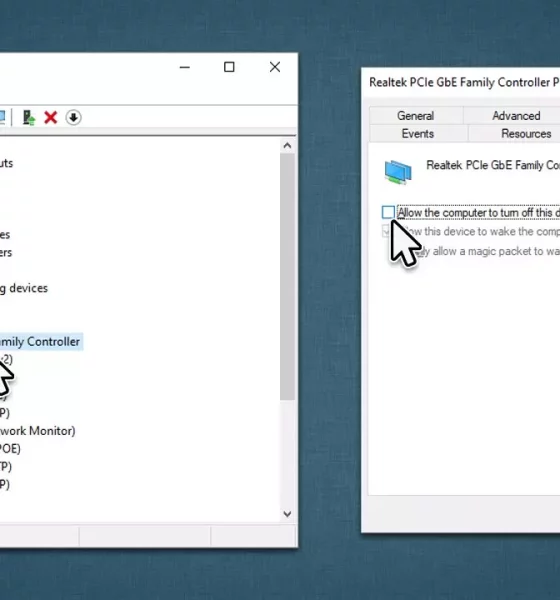Click the partially visible monitor toolbar icon
The width and height of the screenshot is (560, 600).
[x=2, y=117]
